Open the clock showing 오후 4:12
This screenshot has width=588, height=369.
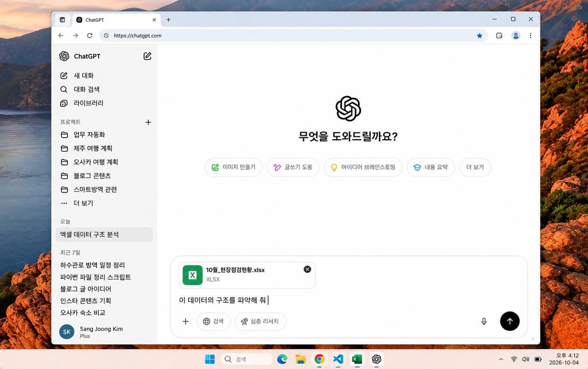pyautogui.click(x=564, y=359)
